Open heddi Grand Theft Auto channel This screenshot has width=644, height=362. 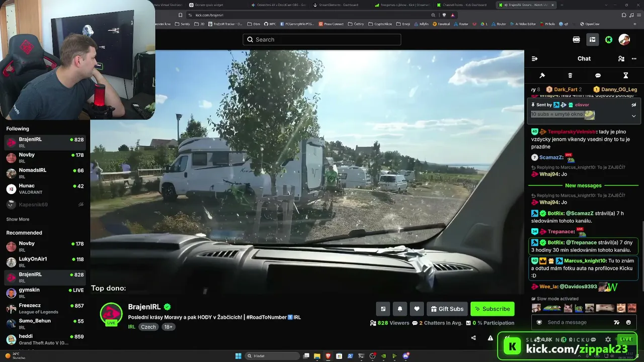pyautogui.click(x=45, y=339)
